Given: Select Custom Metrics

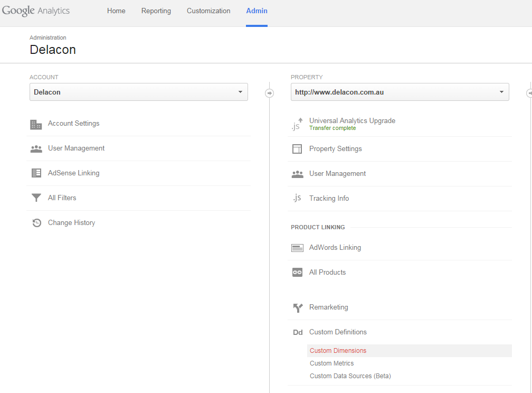Looking at the screenshot, I should [331, 363].
